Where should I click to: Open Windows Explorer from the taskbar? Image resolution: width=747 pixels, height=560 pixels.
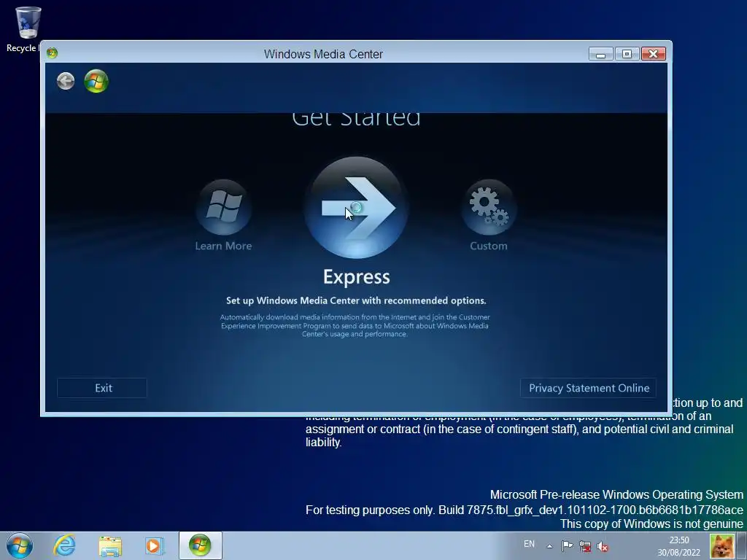click(110, 545)
